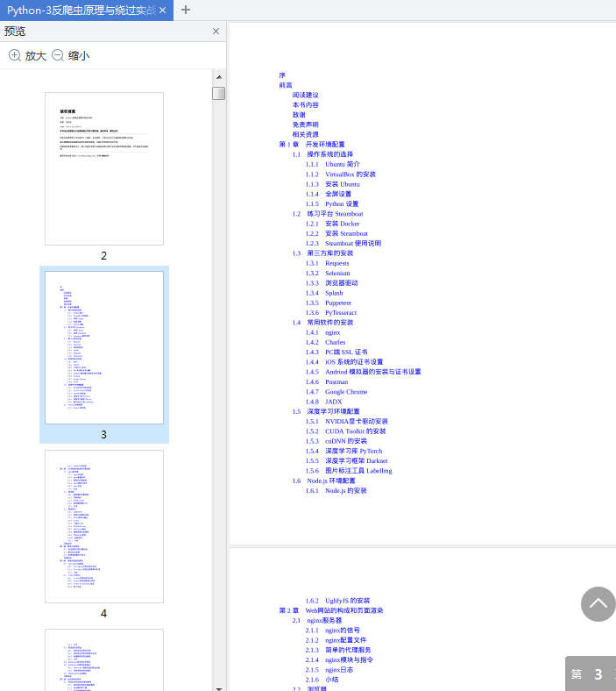Open 1.6.2 UglifyJS 的安装 link
This screenshot has width=616, height=691.
click(x=338, y=601)
